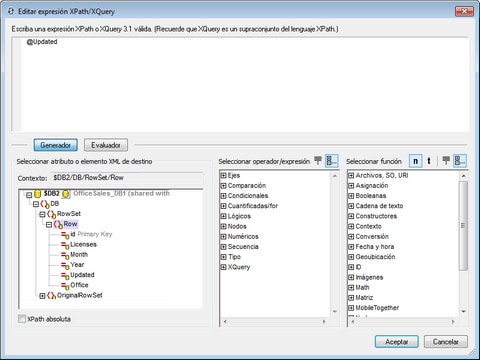
Task: Expand the Comparación operators group
Action: click(x=224, y=186)
